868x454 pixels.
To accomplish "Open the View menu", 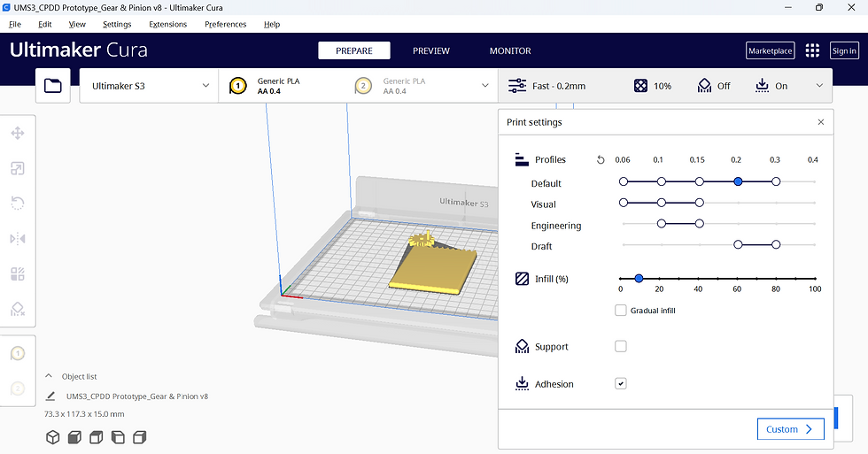I will tap(77, 24).
